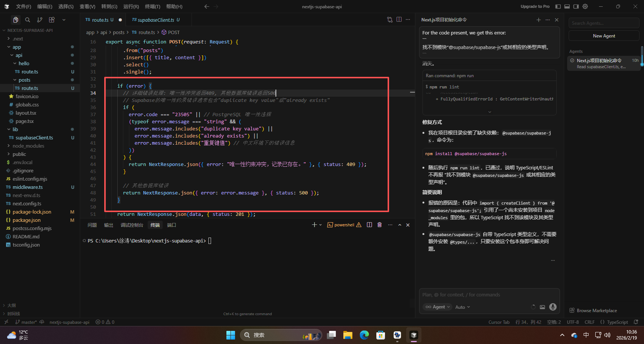Viewport: 644px width, 344px height.
Task: Open the Source Control view icon
Action: (x=40, y=20)
